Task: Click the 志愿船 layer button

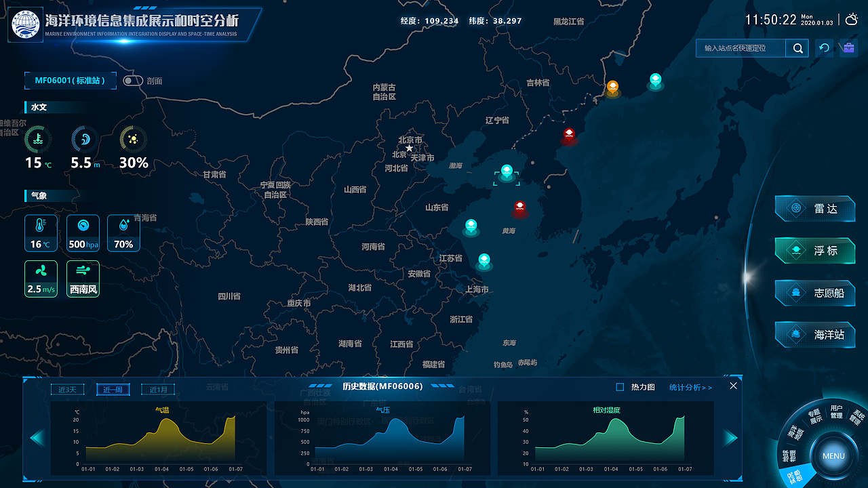Action: 815,293
